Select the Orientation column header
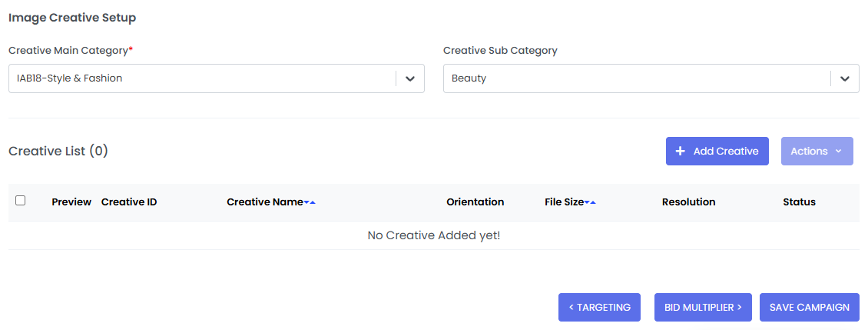Image resolution: width=868 pixels, height=330 pixels. pyautogui.click(x=475, y=202)
